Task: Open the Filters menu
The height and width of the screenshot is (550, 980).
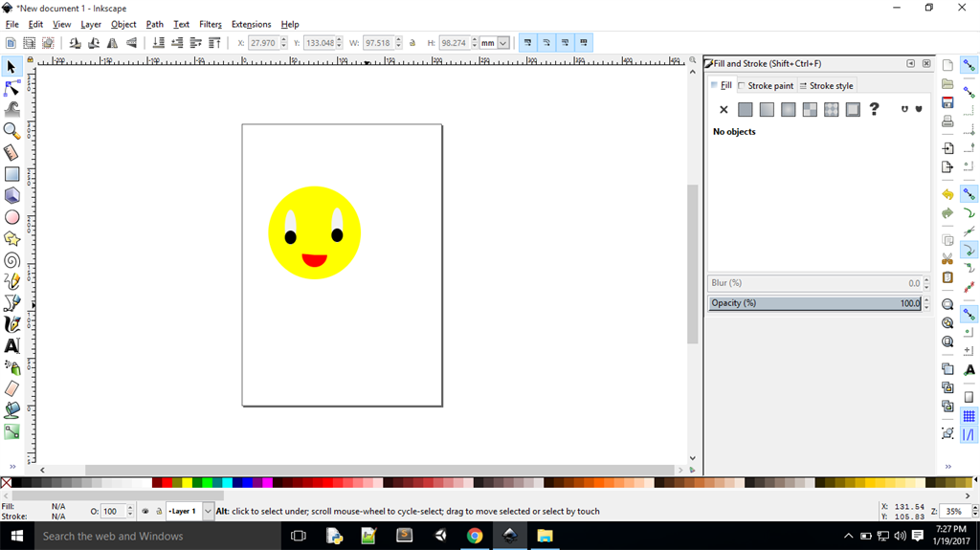Action: point(211,24)
